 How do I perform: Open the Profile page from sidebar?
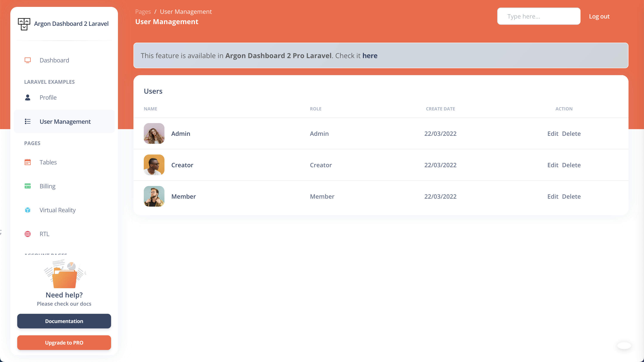click(x=48, y=97)
